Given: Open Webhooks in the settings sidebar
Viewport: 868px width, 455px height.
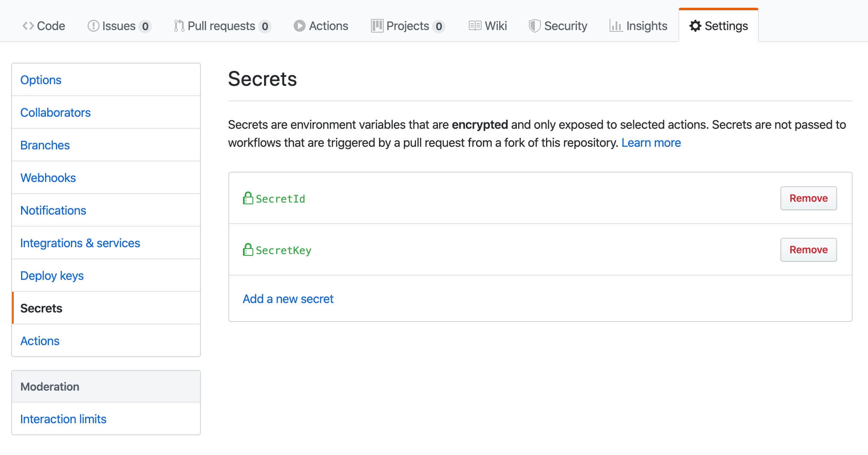Looking at the screenshot, I should point(48,178).
